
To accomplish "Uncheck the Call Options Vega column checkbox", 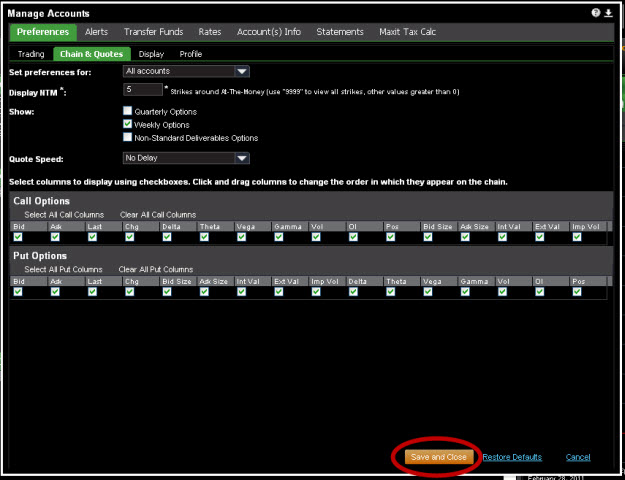I will tap(242, 237).
